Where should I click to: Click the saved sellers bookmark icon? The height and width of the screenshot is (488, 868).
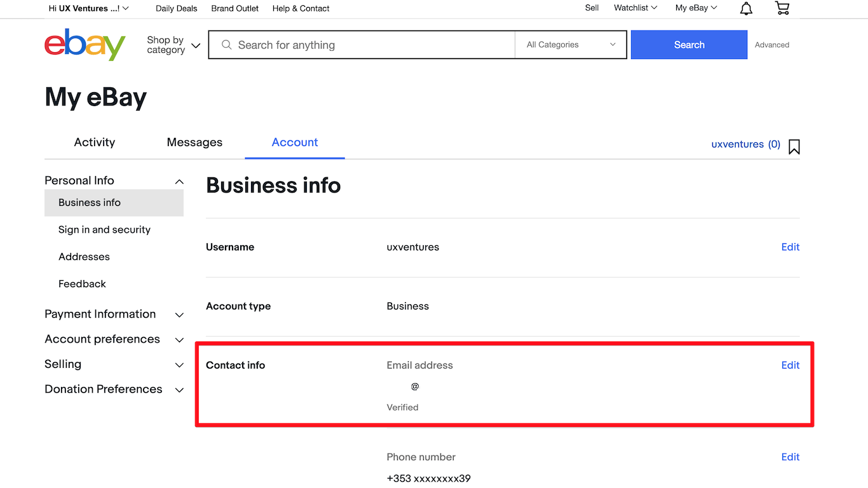click(794, 147)
